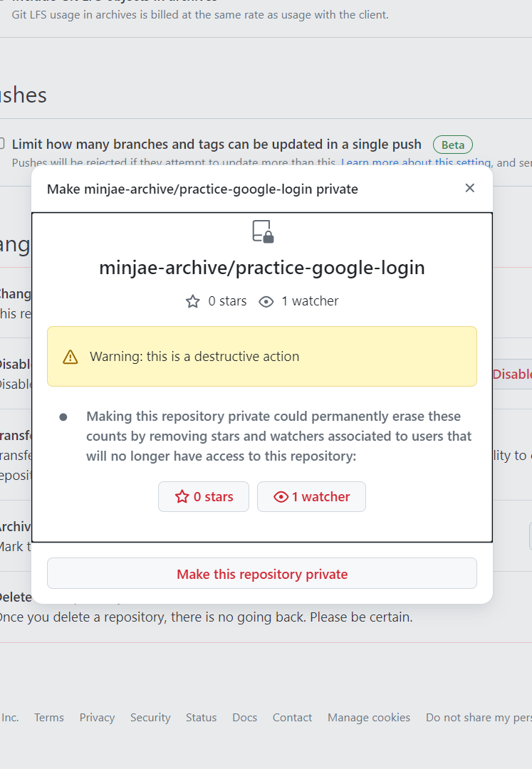Click the permanently erase counts paragraph
532x769 pixels.
click(x=279, y=436)
